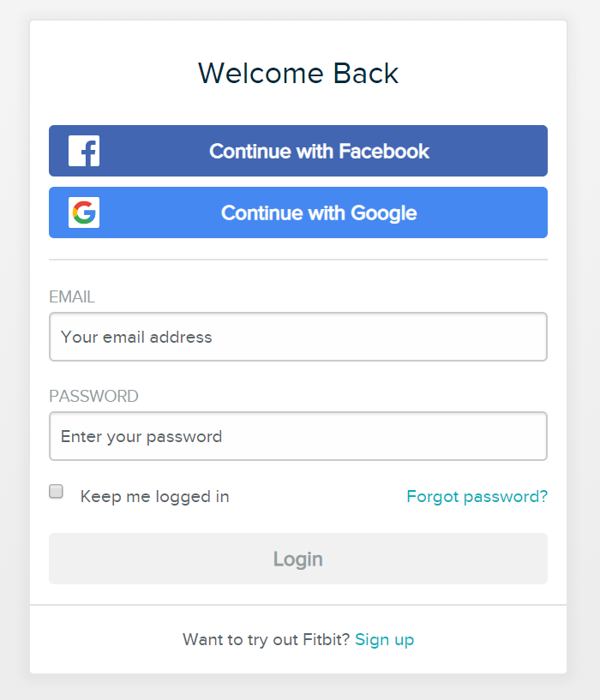Click the Welcome Back heading
This screenshot has height=700, width=600.
(x=298, y=73)
